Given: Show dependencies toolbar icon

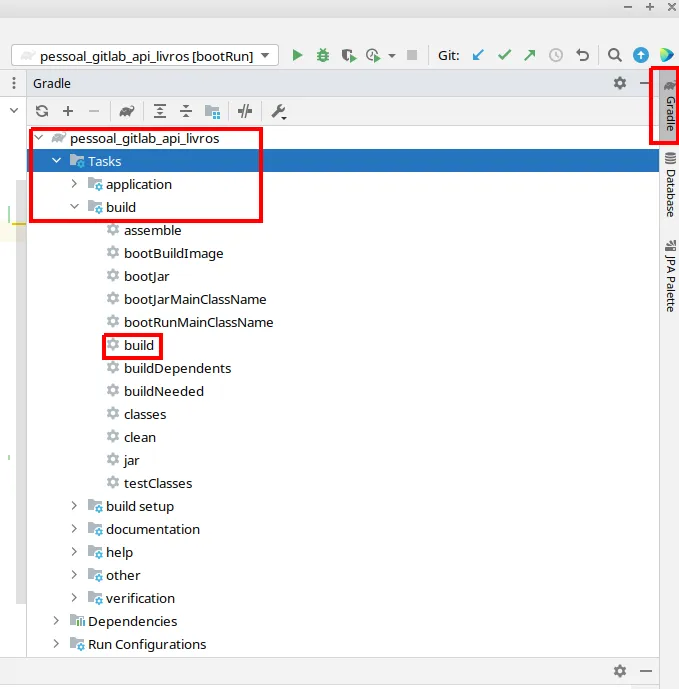Looking at the screenshot, I should 213,112.
